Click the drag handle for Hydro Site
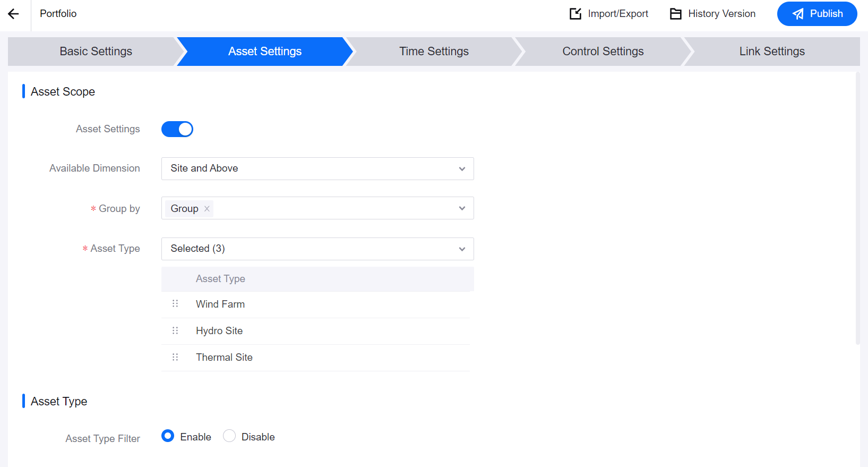 tap(175, 330)
